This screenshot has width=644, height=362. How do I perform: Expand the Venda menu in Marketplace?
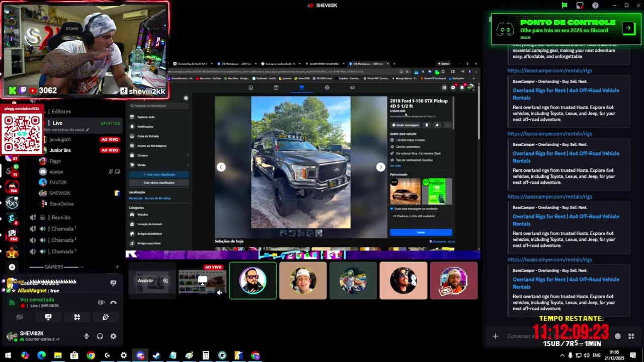[x=159, y=164]
